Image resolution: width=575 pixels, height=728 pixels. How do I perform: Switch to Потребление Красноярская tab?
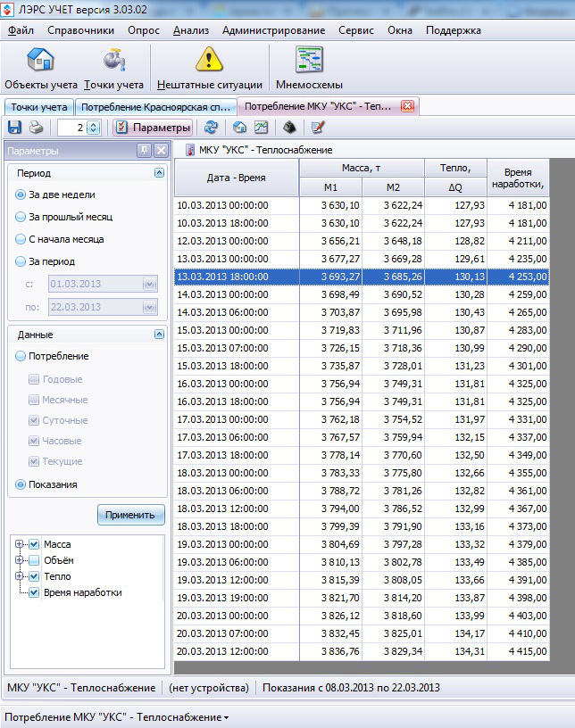coord(155,107)
